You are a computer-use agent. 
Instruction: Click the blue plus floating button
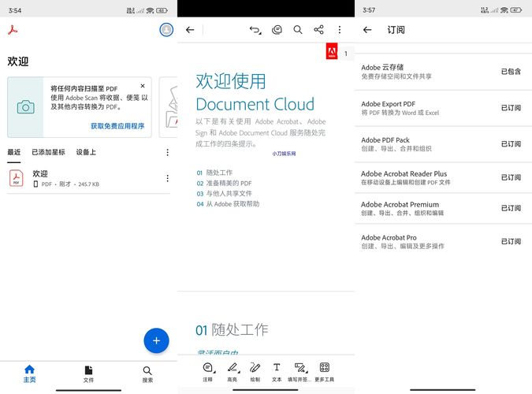tap(156, 340)
